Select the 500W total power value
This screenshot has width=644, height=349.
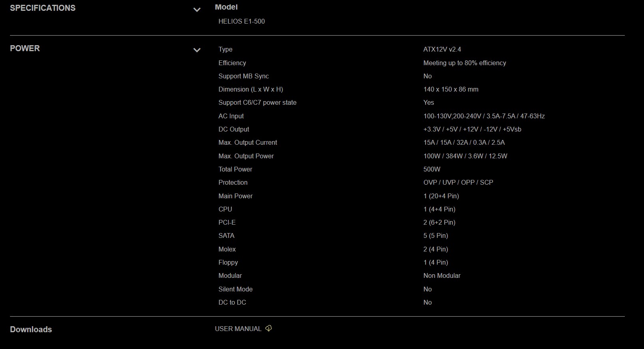(x=432, y=169)
